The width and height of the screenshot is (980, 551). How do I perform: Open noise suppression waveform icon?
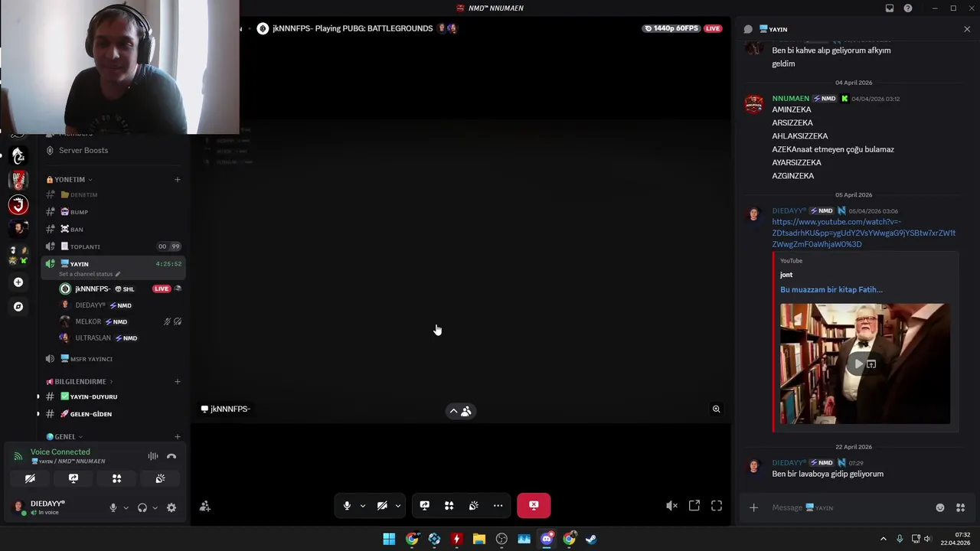tap(153, 456)
